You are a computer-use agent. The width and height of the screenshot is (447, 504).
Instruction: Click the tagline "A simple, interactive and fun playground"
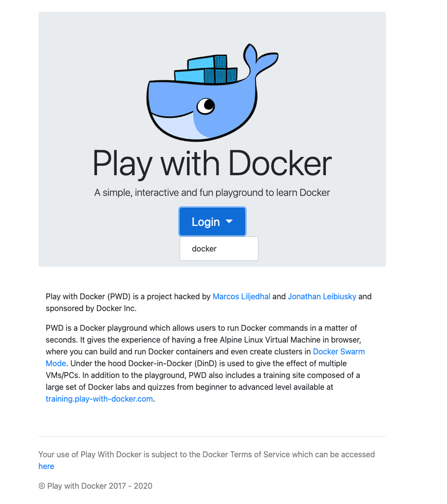coord(212,192)
